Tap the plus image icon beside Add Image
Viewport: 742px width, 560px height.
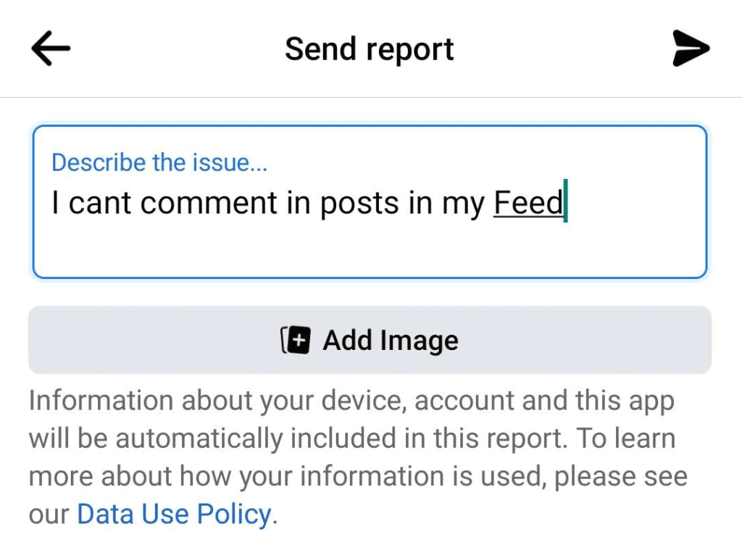tap(296, 340)
